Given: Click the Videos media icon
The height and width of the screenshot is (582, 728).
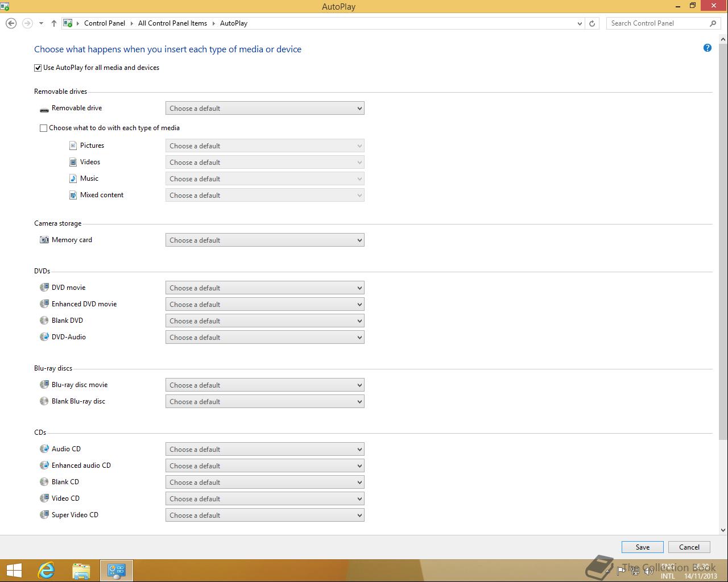Looking at the screenshot, I should click(73, 163).
